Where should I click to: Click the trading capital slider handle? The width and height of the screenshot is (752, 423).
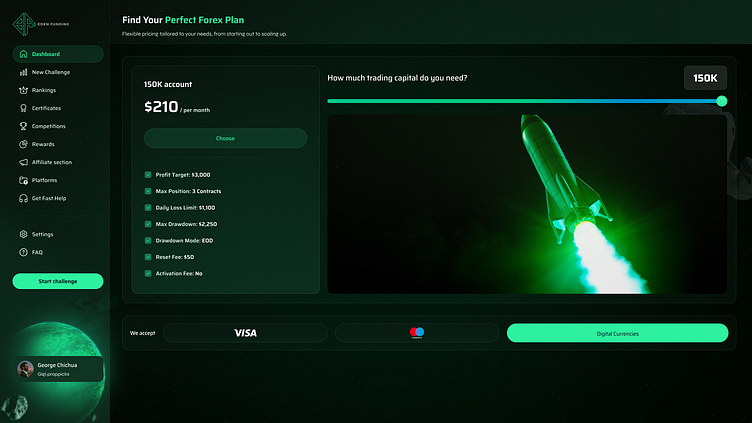click(x=722, y=101)
